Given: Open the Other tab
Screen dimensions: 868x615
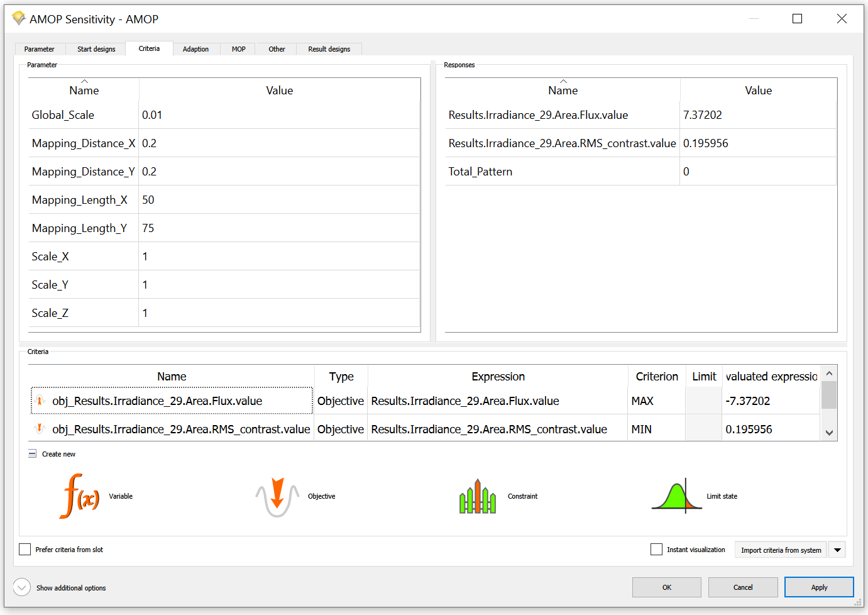Looking at the screenshot, I should pyautogui.click(x=277, y=49).
